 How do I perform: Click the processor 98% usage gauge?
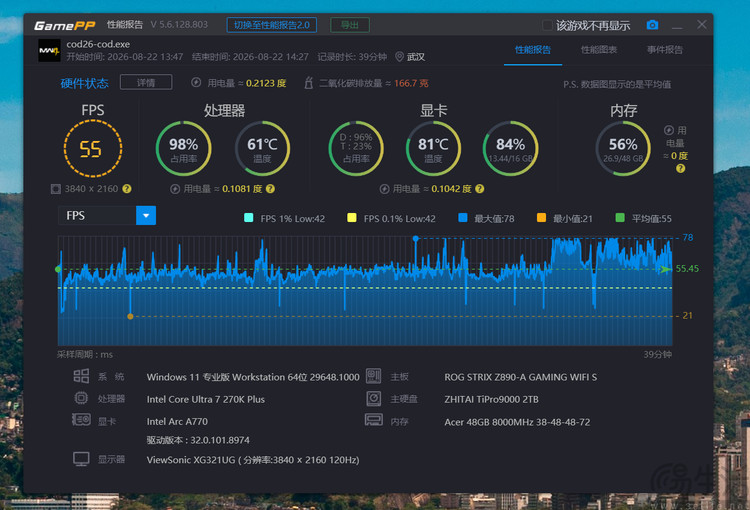184,148
